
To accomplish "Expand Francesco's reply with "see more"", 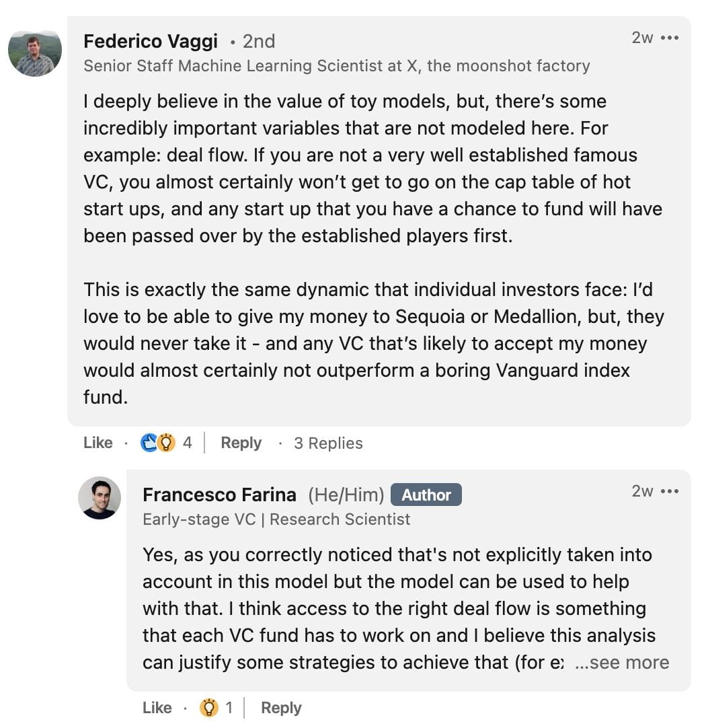I will [x=622, y=663].
